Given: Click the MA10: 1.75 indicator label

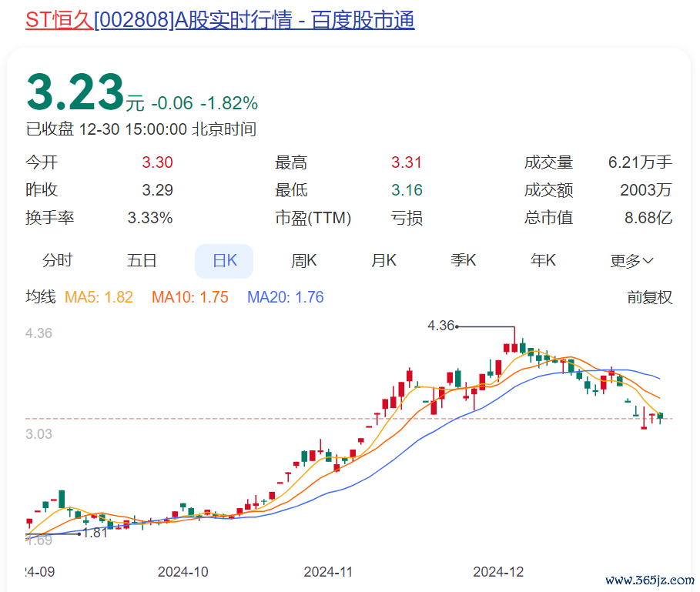Looking at the screenshot, I should point(189,297).
